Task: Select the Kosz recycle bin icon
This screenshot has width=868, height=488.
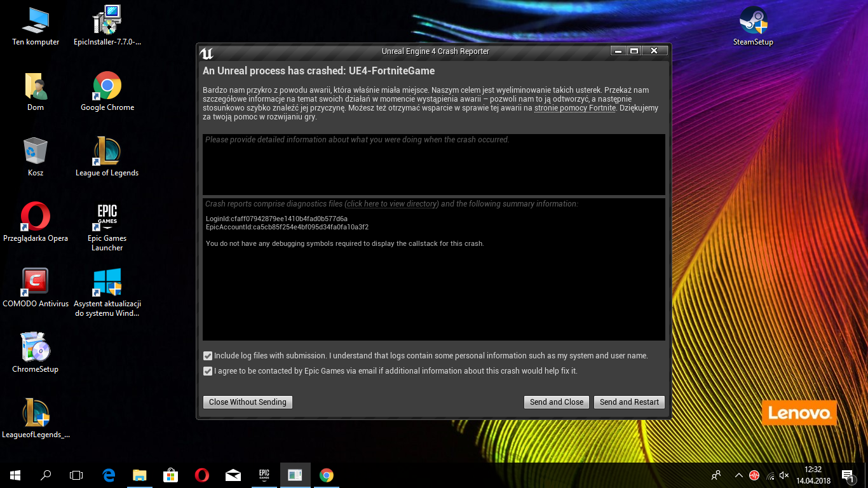Action: (x=36, y=152)
